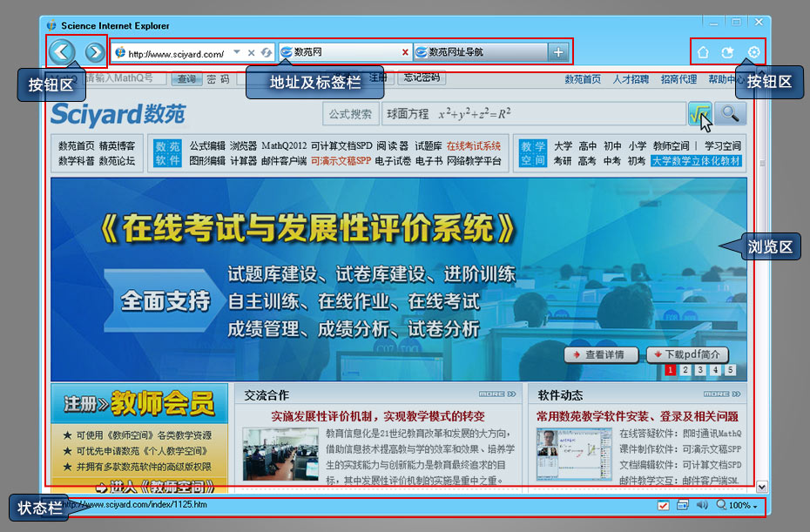This screenshot has width=810, height=532.
Task: Insert formula using the green square-root button
Action: click(x=700, y=114)
